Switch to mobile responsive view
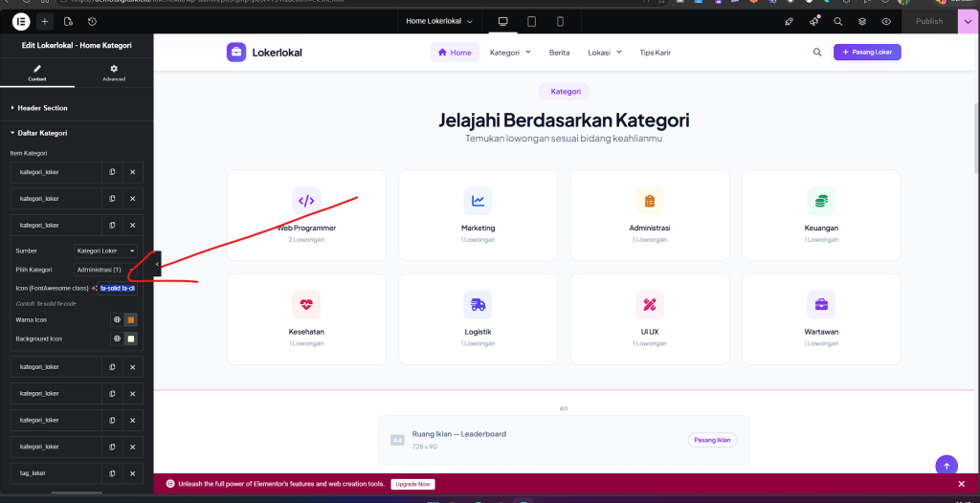The width and height of the screenshot is (980, 503). coord(560,21)
